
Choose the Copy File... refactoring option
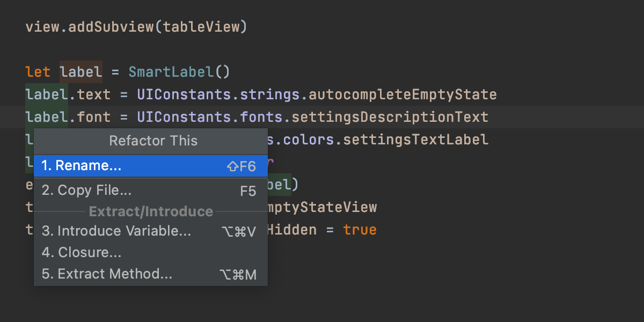86,190
